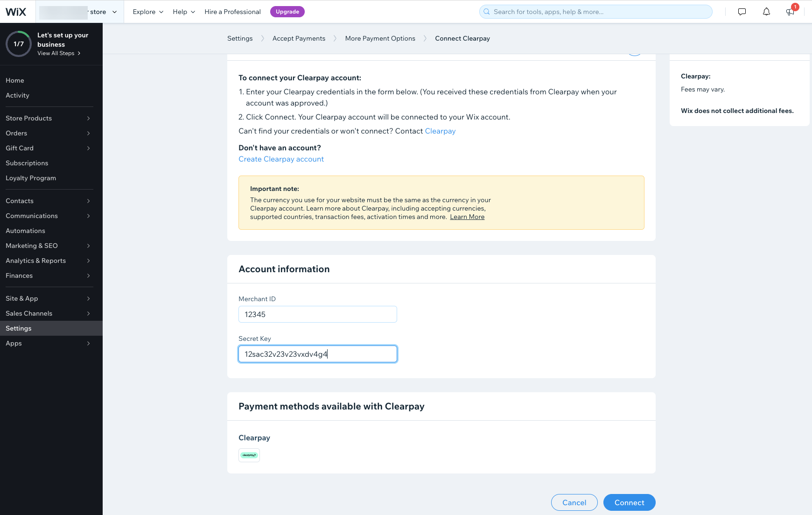Image resolution: width=812 pixels, height=515 pixels.
Task: Open the megaphone announcements icon
Action: [x=790, y=12]
